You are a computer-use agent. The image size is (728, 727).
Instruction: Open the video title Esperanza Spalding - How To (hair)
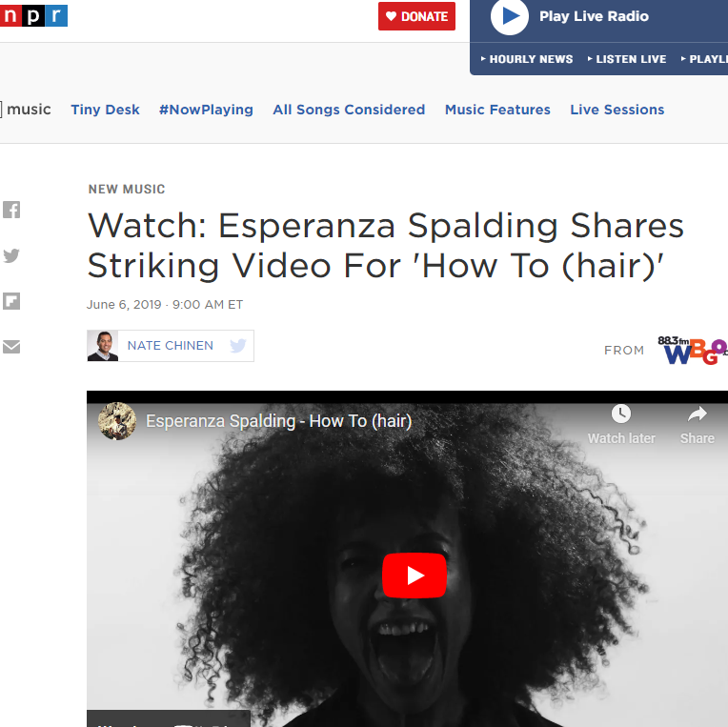coord(278,421)
